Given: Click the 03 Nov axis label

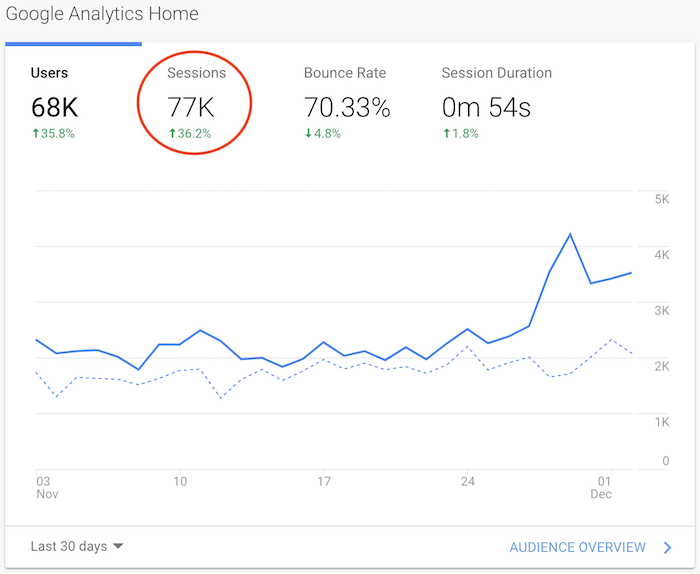Looking at the screenshot, I should pos(47,487).
